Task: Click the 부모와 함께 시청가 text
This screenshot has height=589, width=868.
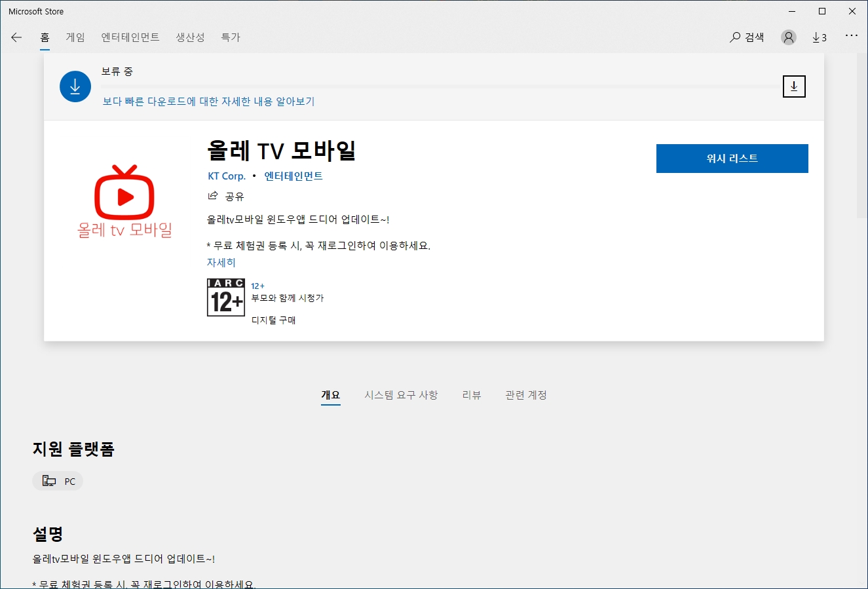Action: coord(288,298)
